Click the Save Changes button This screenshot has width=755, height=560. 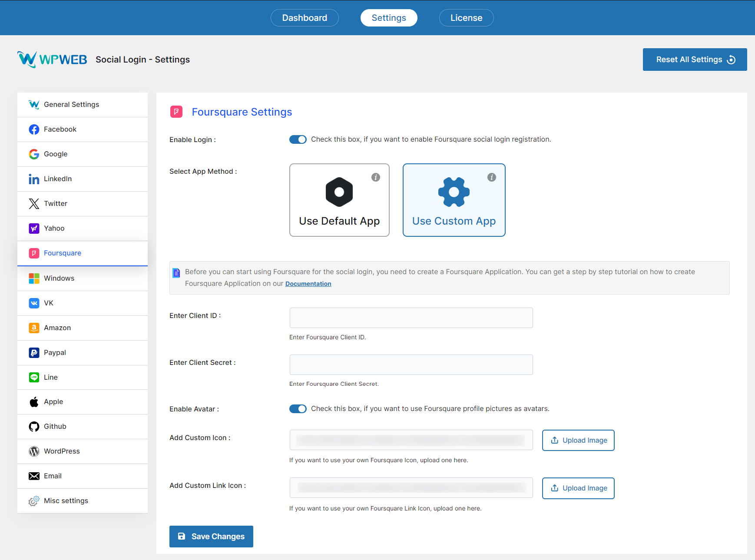click(211, 537)
